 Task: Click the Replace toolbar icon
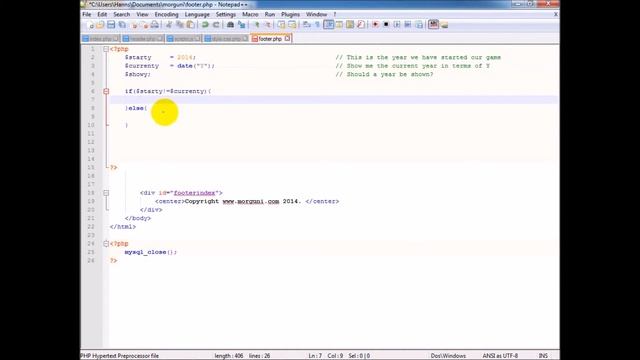click(x=242, y=25)
